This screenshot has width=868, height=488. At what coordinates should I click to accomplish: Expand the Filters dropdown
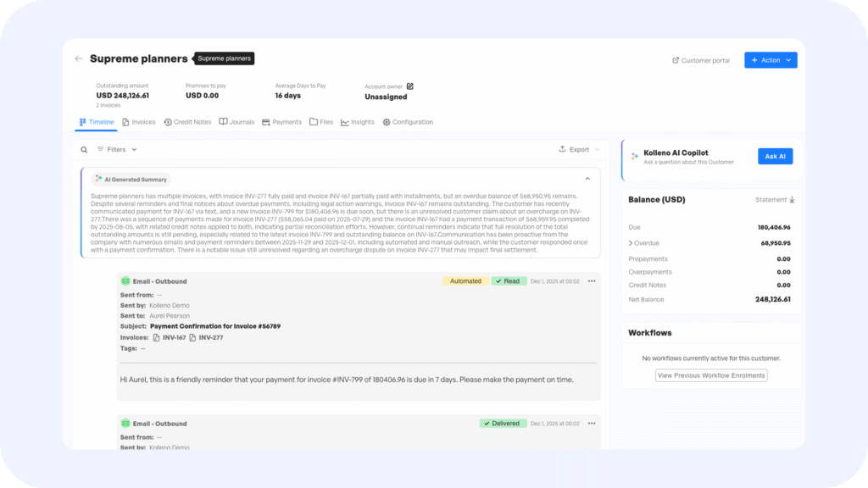pos(117,150)
